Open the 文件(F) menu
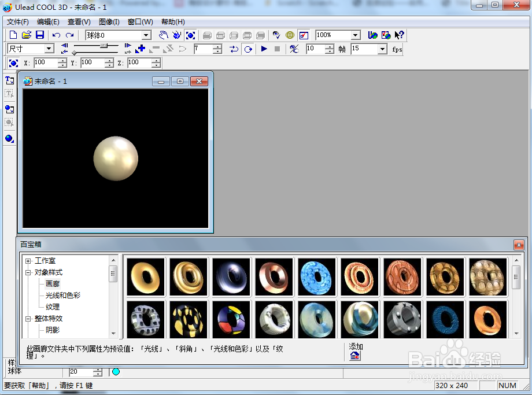The width and height of the screenshot is (532, 395). point(18,22)
